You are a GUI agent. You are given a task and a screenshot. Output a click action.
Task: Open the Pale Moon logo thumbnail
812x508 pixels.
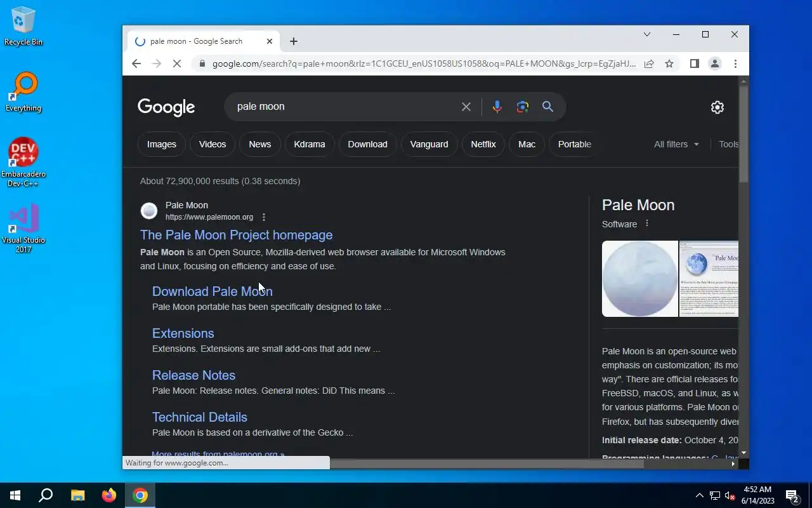coord(639,279)
